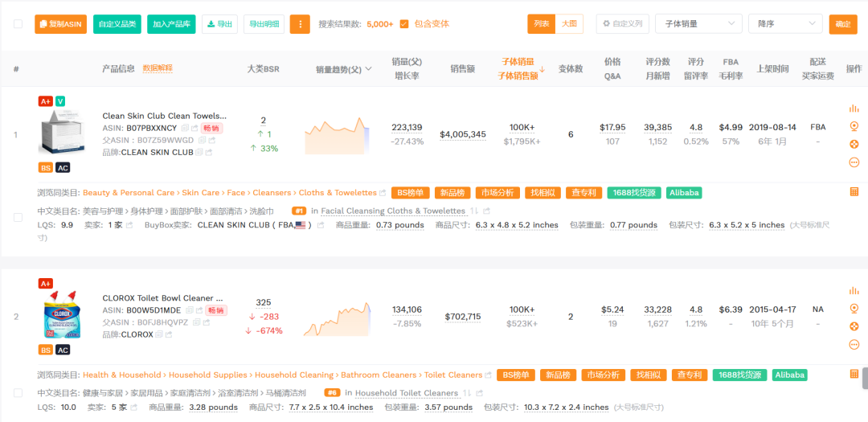Click Alibaba button in CLOROX row
This screenshot has height=422, width=868.
790,375
